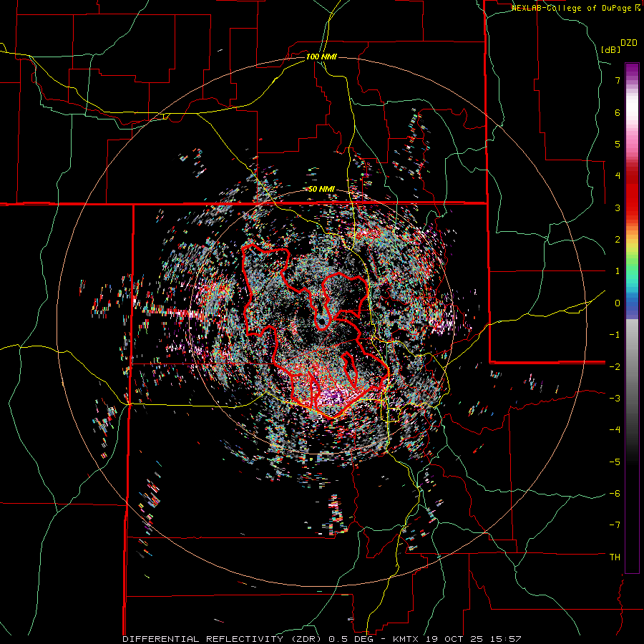Click the DZD legend title
This screenshot has height=644, width=644.
(629, 43)
